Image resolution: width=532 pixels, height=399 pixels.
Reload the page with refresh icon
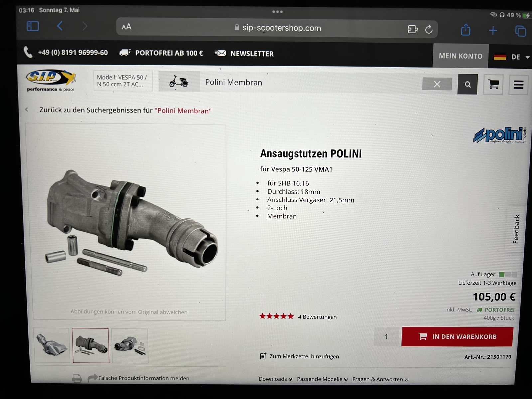pyautogui.click(x=429, y=29)
